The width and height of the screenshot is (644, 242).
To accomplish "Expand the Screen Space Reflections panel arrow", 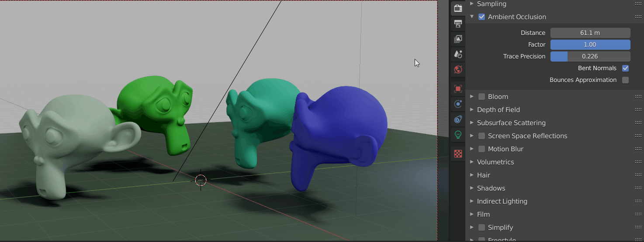I will point(472,136).
